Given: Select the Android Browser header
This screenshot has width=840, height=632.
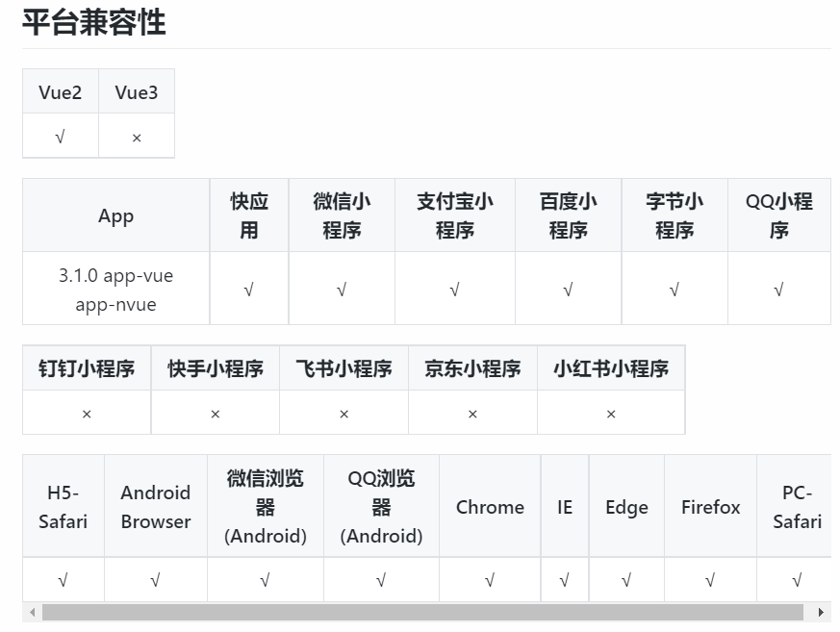Looking at the screenshot, I should (155, 506).
